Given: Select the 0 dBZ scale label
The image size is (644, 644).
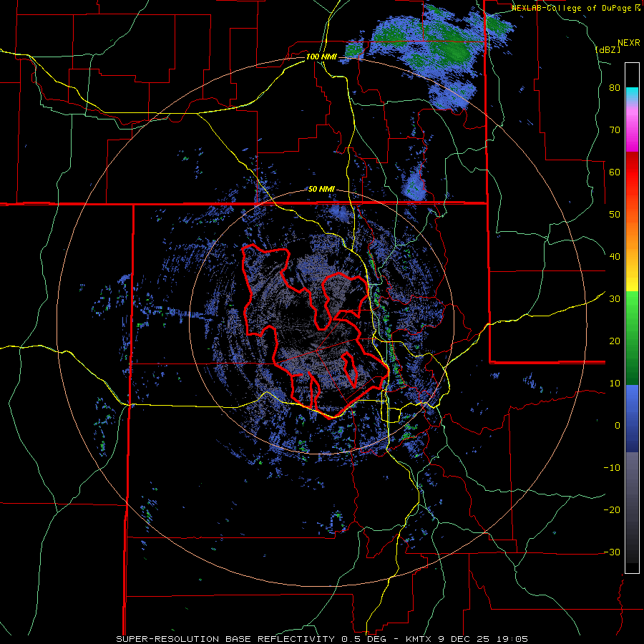Looking at the screenshot, I should [x=618, y=426].
